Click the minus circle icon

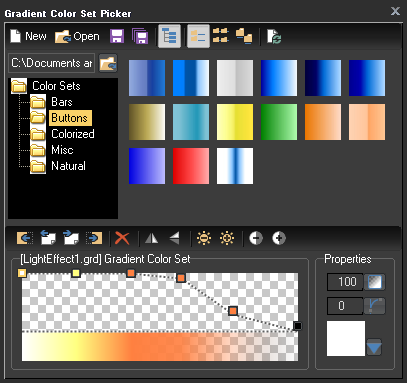[256, 238]
